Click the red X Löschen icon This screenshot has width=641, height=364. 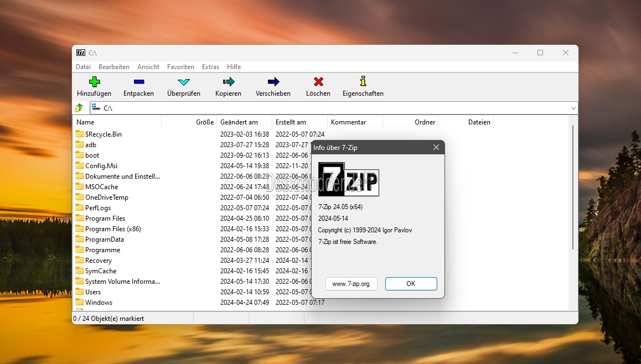[318, 82]
